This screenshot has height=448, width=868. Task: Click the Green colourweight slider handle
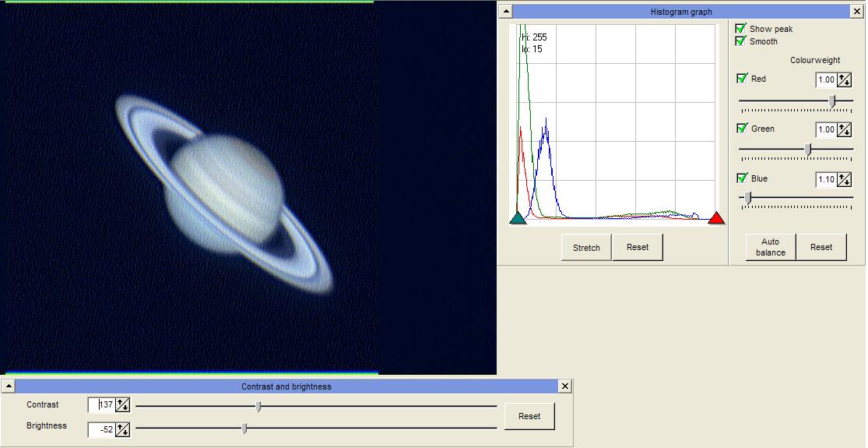coord(808,150)
